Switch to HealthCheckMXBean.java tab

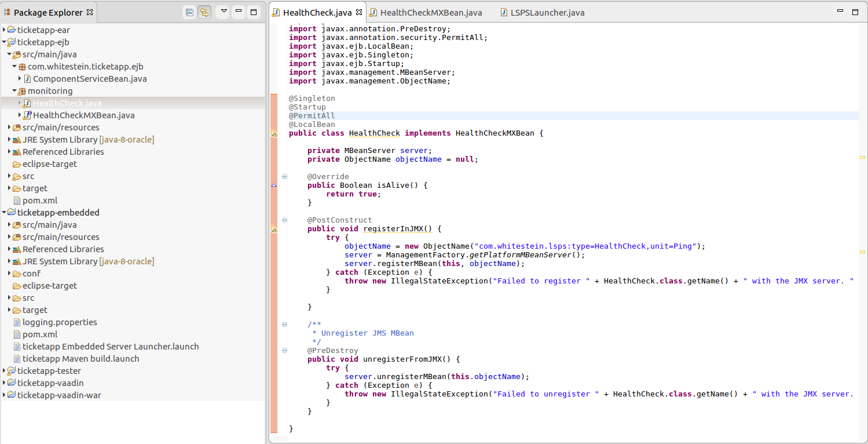coord(426,13)
